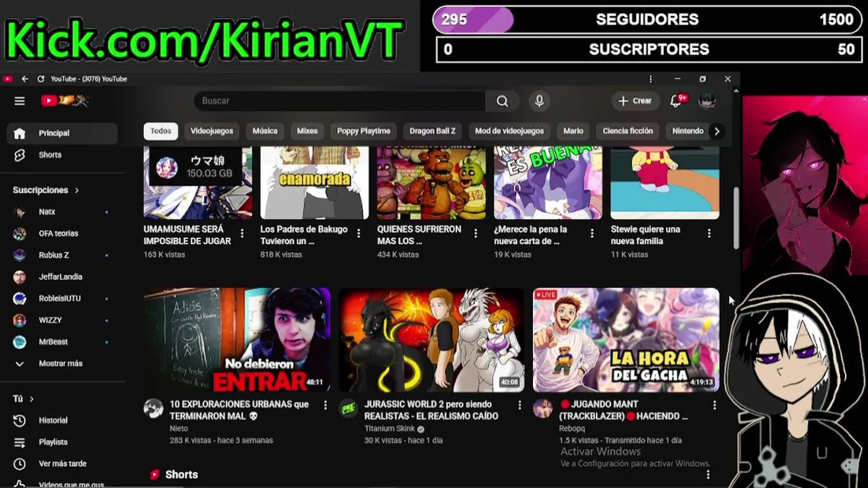The image size is (868, 488).
Task: Select the Dragon Ball Z chip
Action: pyautogui.click(x=433, y=131)
